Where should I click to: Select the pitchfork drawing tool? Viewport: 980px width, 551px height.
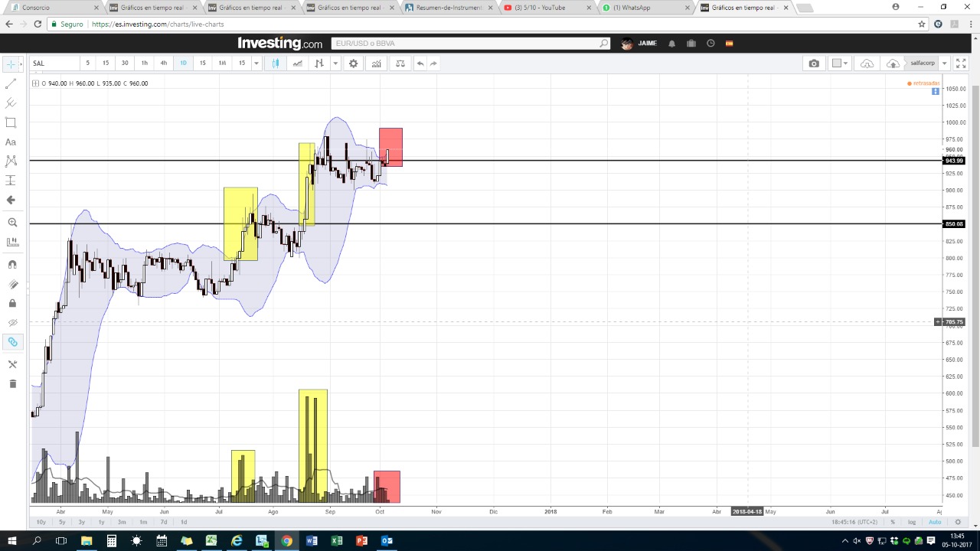point(11,103)
